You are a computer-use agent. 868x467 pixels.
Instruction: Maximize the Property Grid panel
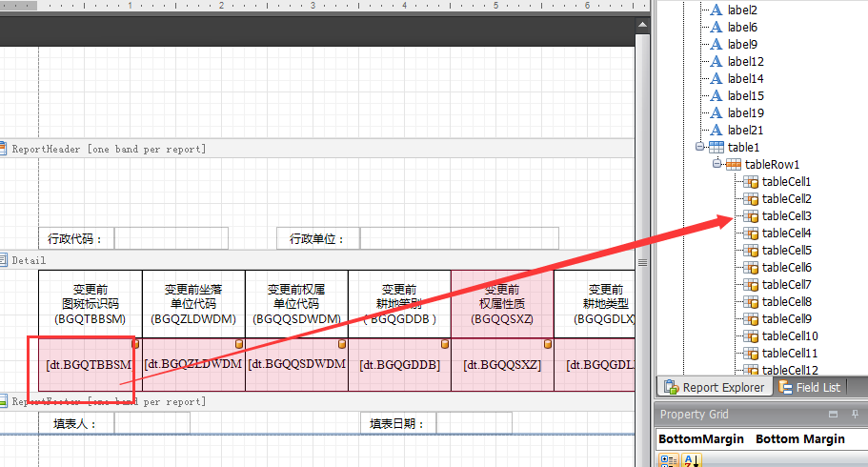pyautogui.click(x=833, y=414)
